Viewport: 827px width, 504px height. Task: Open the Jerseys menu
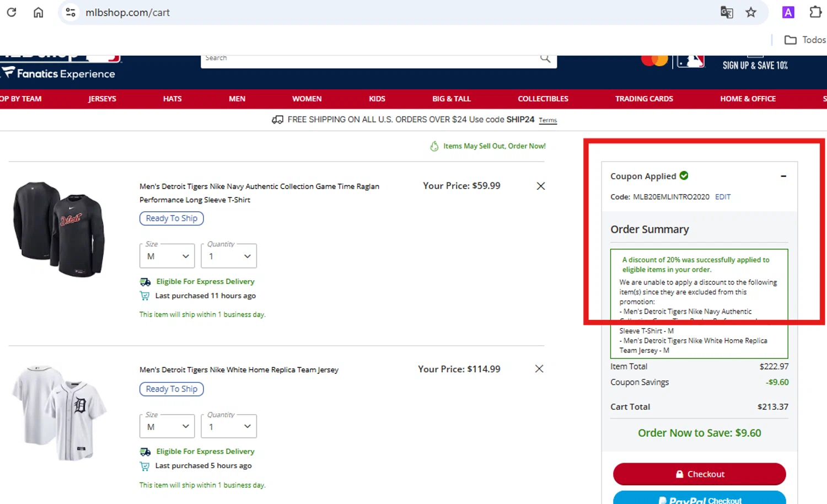102,99
